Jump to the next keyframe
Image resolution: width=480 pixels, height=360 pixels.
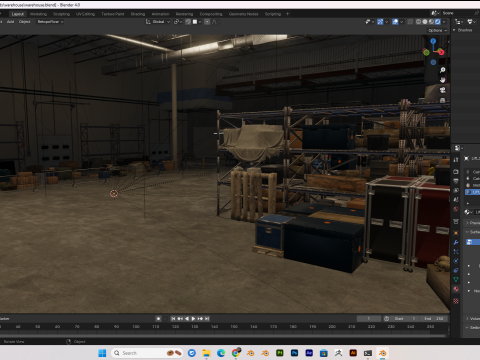pos(200,319)
